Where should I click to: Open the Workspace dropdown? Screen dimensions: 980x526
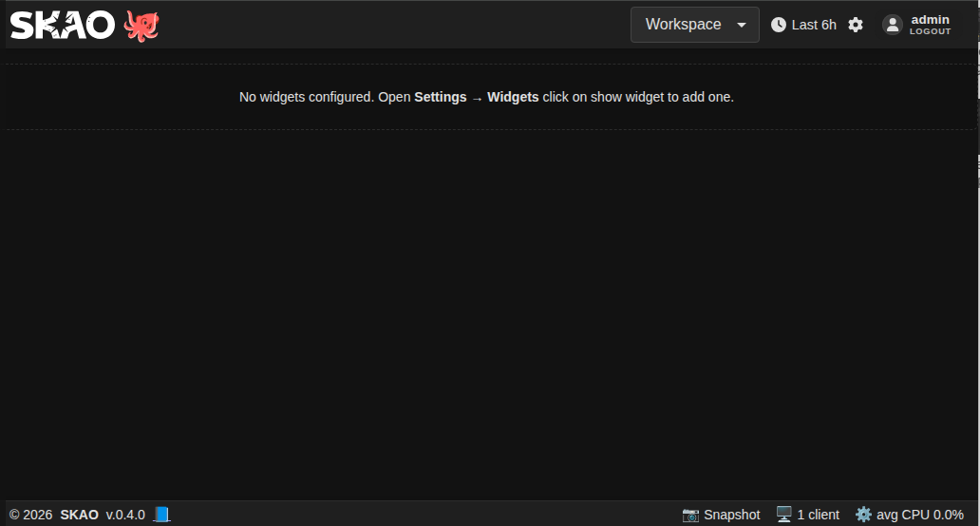pos(695,25)
